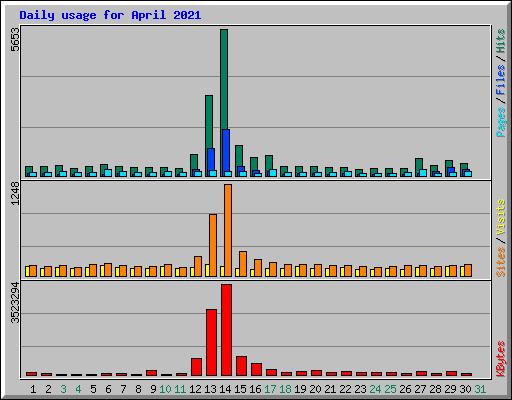Click the orange sites bar for day 14
The height and width of the screenshot is (400, 512).
(x=228, y=230)
